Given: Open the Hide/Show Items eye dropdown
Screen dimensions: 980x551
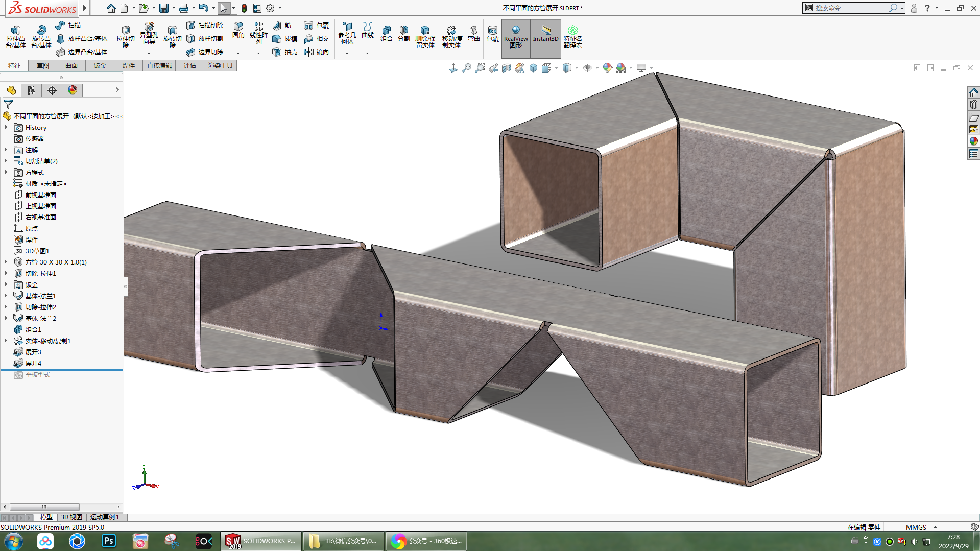Looking at the screenshot, I should pyautogui.click(x=597, y=68).
